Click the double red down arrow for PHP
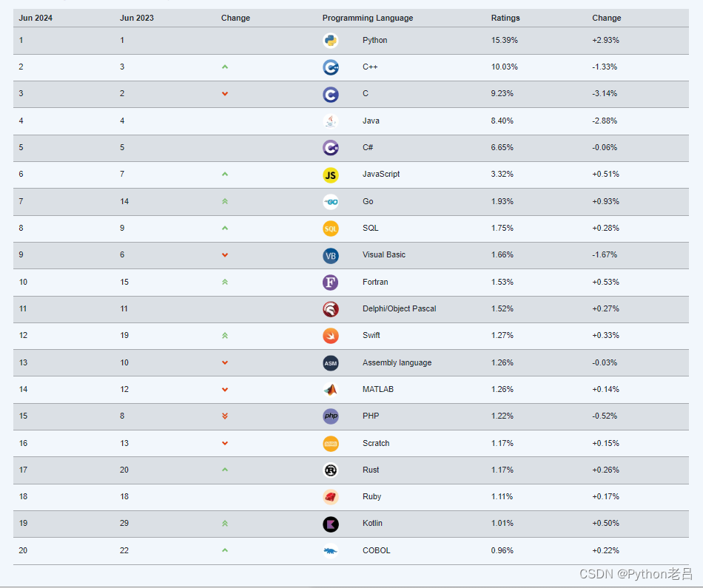This screenshot has height=588, width=703. 225,416
